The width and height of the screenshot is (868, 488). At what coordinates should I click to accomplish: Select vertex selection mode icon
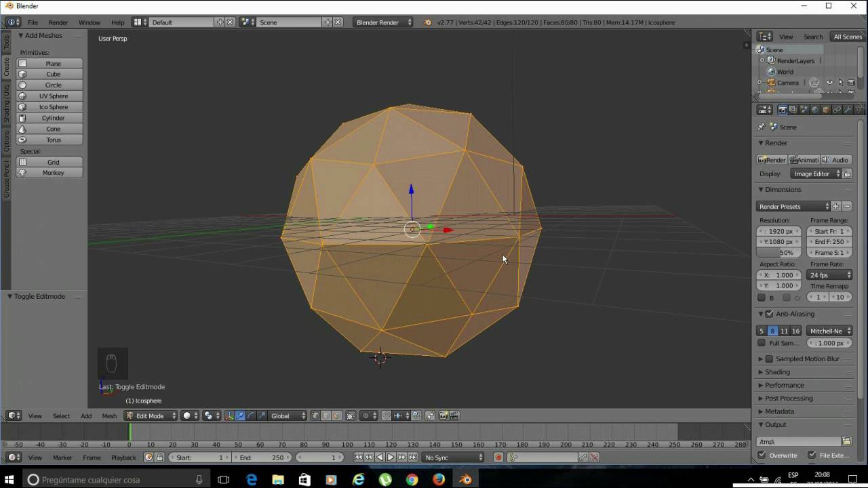coord(314,415)
